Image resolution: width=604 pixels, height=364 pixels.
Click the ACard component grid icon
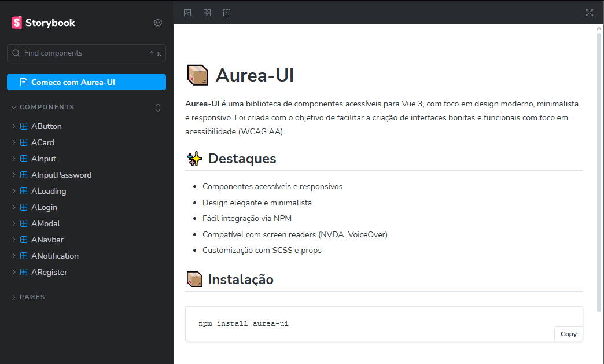point(24,142)
